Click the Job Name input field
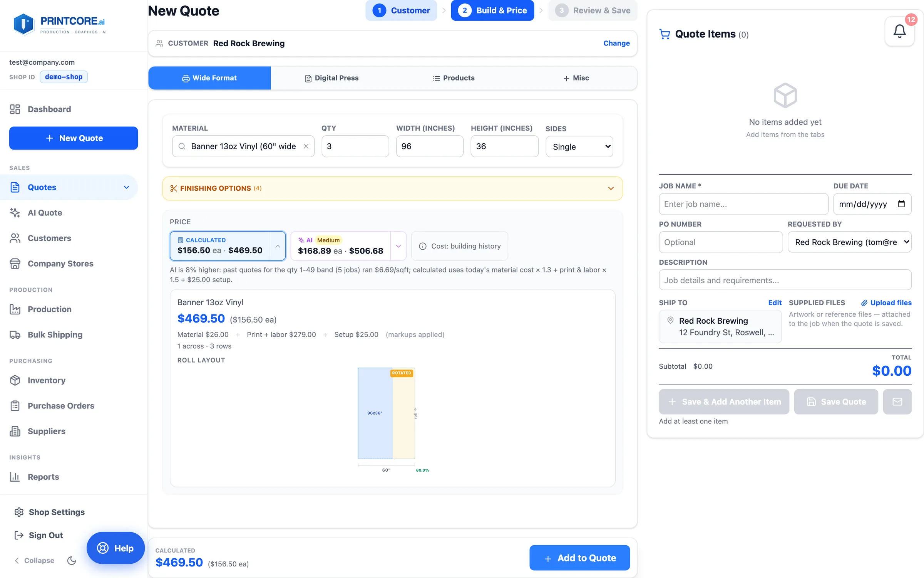924x578 pixels. click(x=743, y=204)
